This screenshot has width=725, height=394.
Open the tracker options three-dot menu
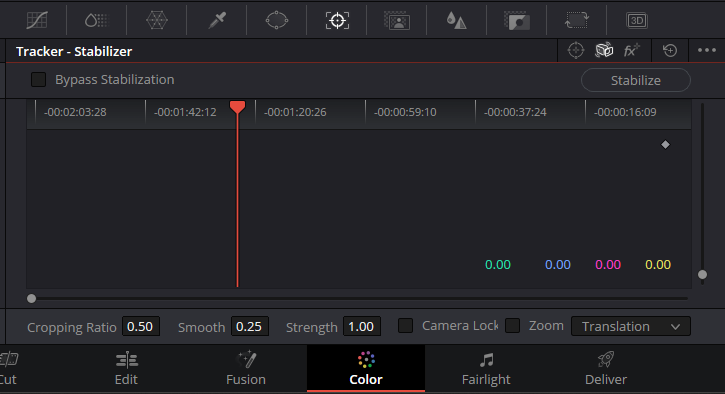click(707, 50)
